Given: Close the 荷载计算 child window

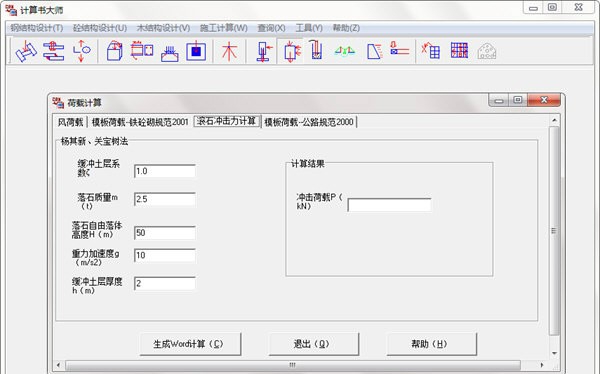Looking at the screenshot, I should [544, 100].
